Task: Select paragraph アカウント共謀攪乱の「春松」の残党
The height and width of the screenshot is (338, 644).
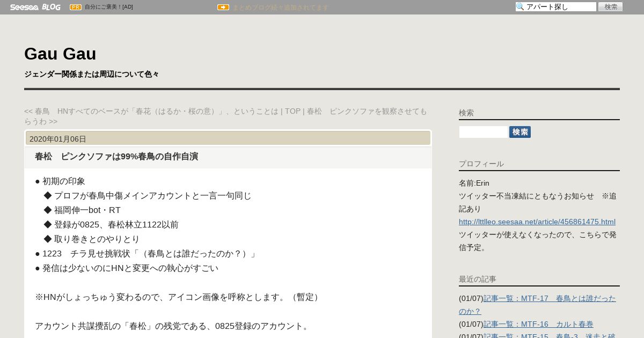Action: coord(173,326)
